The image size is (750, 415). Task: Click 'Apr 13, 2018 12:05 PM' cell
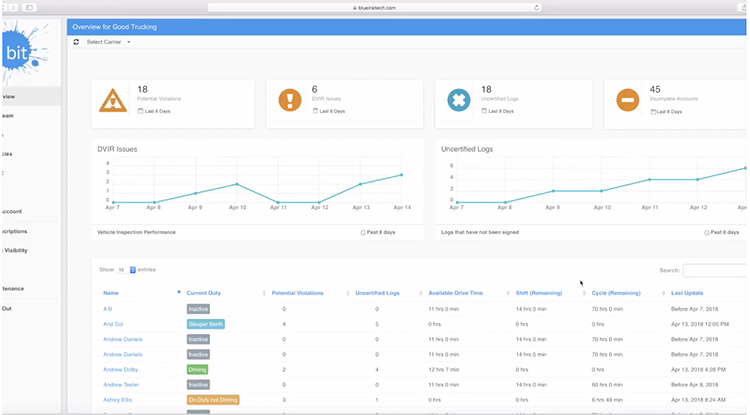pyautogui.click(x=700, y=324)
